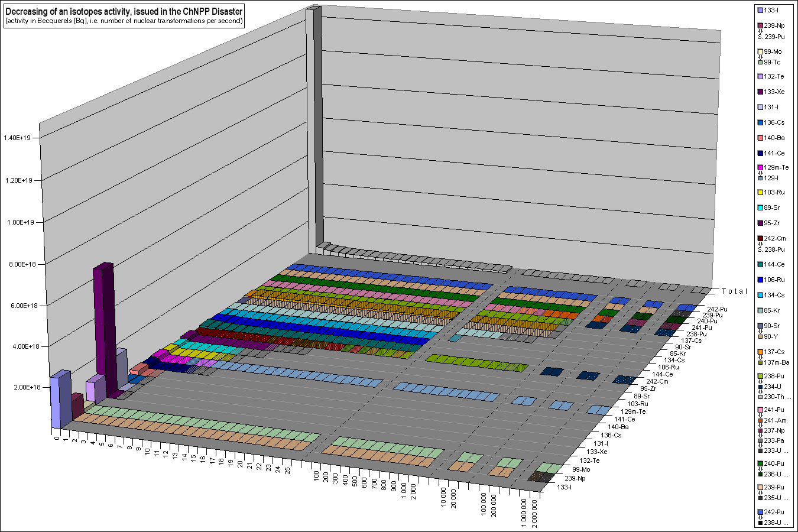The image size is (798, 532).
Task: Pick the 129m-Te legend color swatch
Action: coord(760,168)
